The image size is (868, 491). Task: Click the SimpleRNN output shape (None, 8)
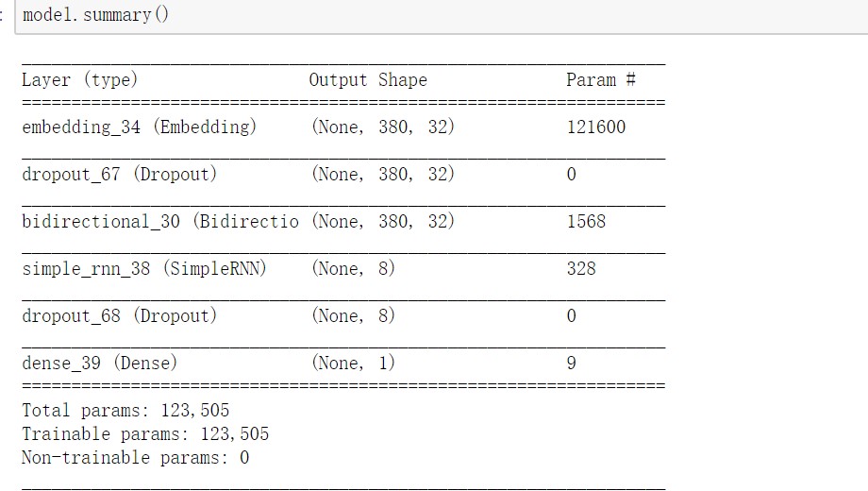point(353,269)
